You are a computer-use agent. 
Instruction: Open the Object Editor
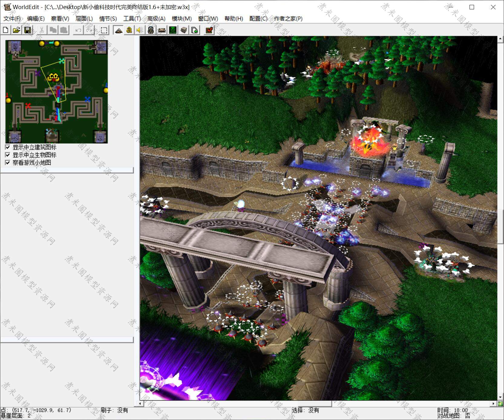pos(151,30)
